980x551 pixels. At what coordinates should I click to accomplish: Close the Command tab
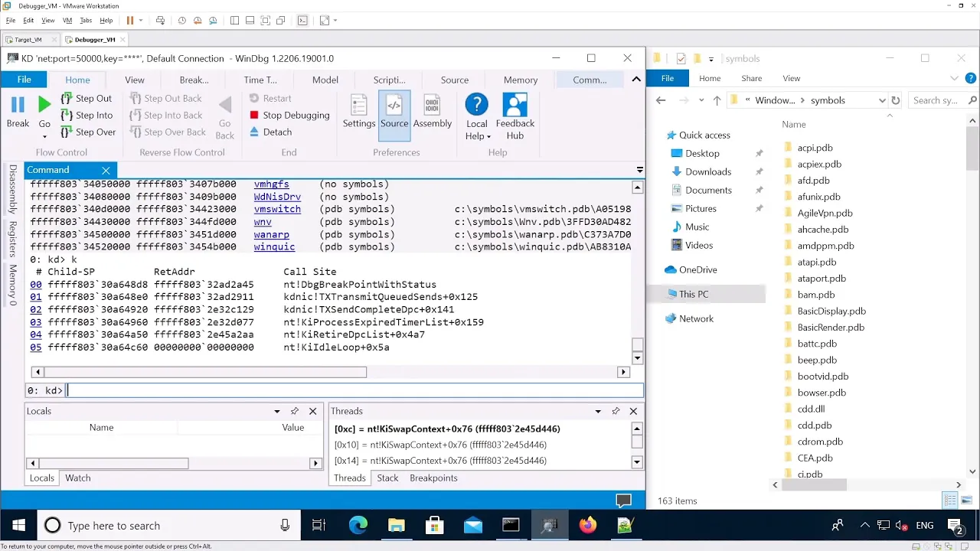coord(106,170)
